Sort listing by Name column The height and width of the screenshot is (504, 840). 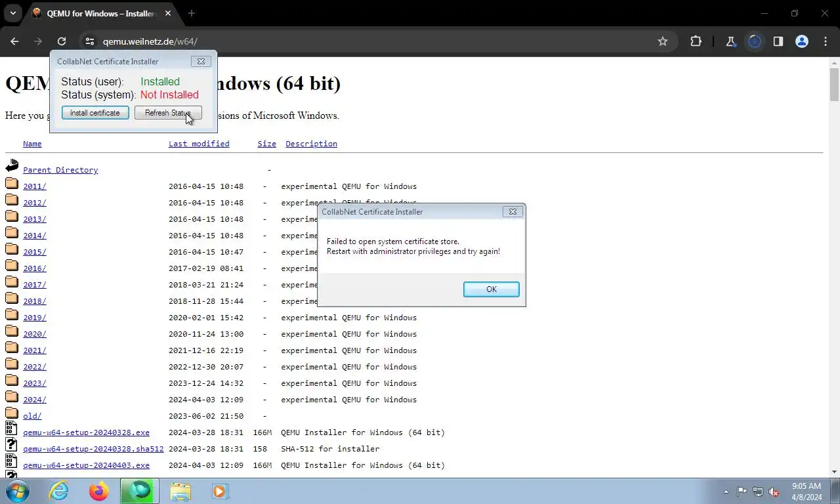point(32,144)
